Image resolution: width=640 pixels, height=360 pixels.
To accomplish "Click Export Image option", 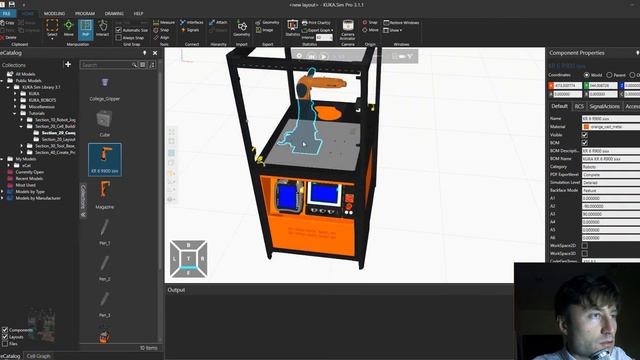I will pyautogui.click(x=264, y=30).
